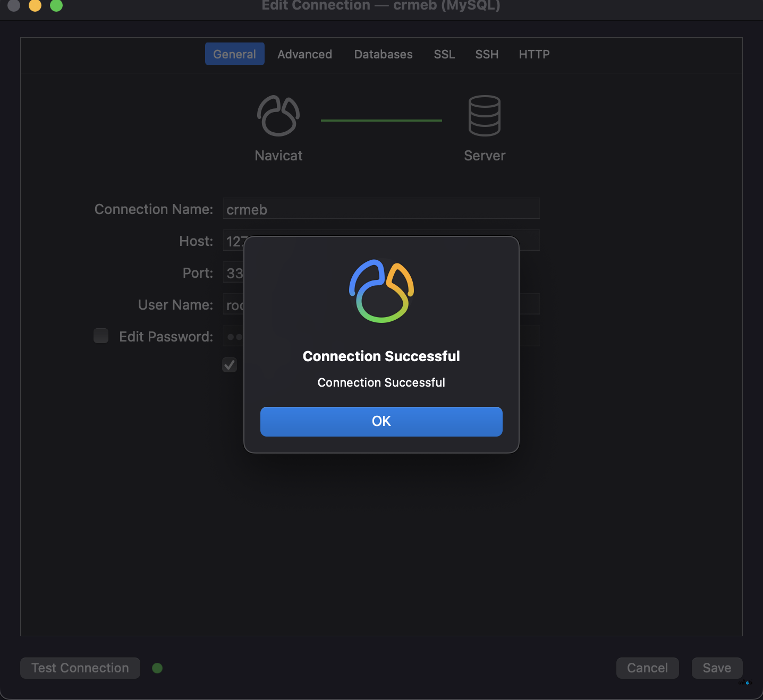Screen dimensions: 763x700
Task: Open the Advanced tab
Action: [304, 54]
